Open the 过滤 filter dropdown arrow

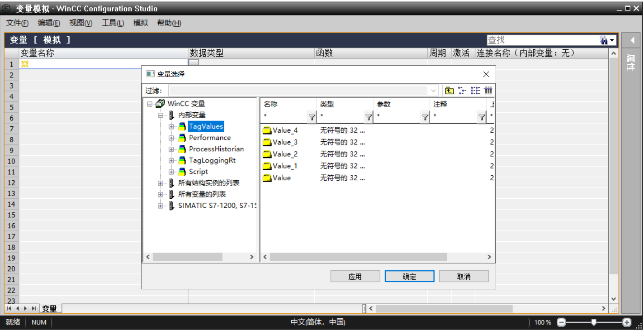[x=434, y=91]
